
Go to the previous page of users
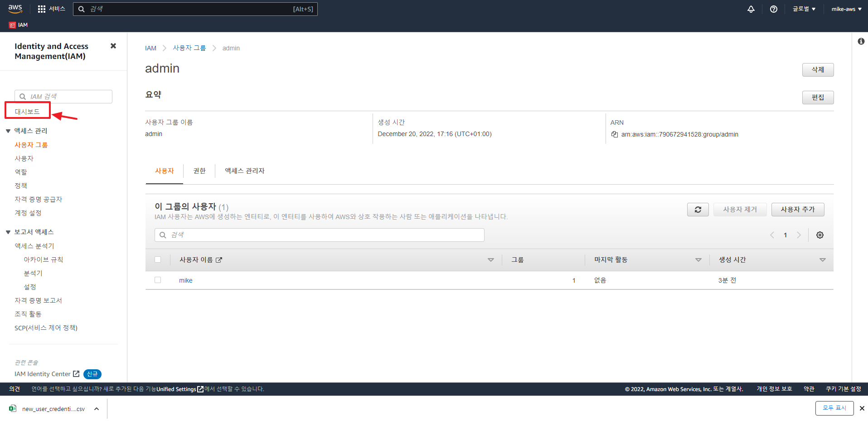[x=772, y=235]
